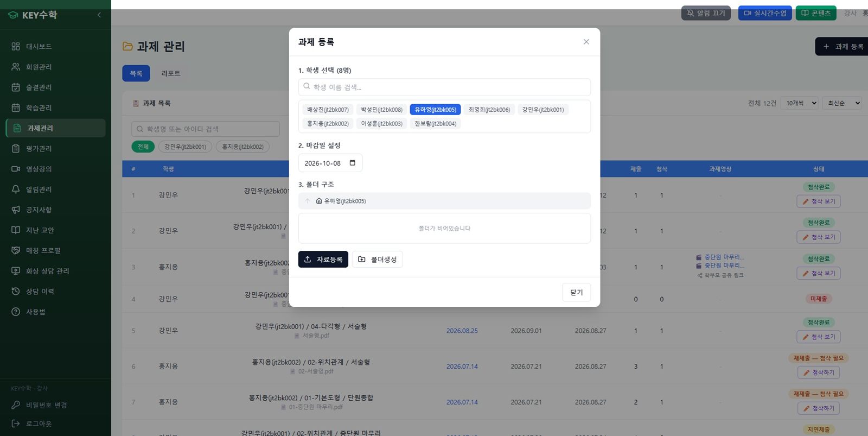Collapse the sidebar with the chevron arrow
This screenshot has width=868, height=436.
coord(99,15)
